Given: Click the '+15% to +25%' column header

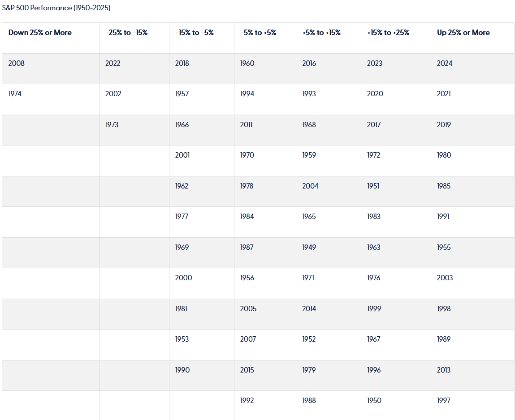Looking at the screenshot, I should pyautogui.click(x=388, y=33).
